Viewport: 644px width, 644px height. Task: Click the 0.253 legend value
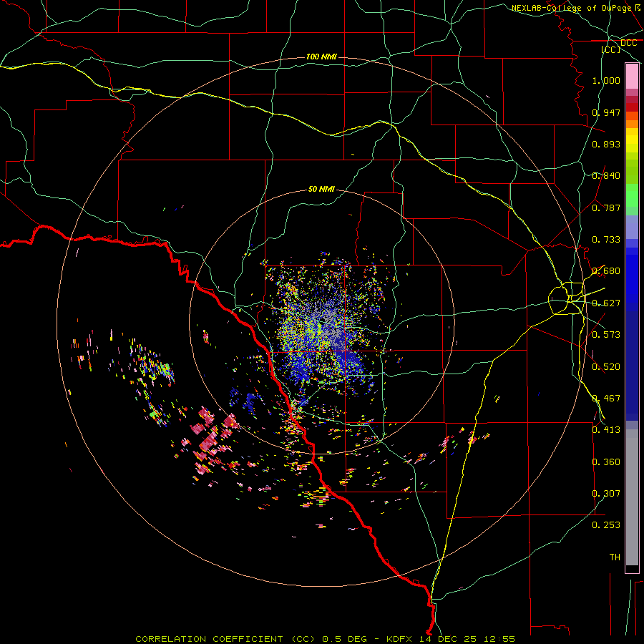click(x=606, y=525)
